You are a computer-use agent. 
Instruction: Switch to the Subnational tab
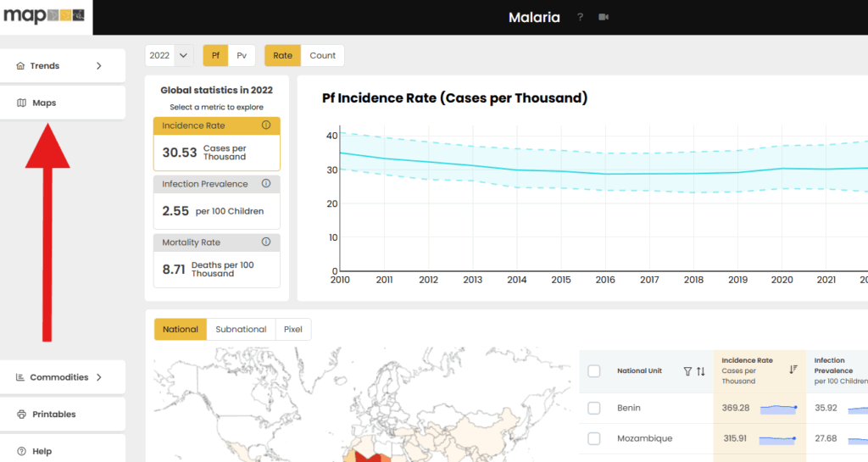241,330
